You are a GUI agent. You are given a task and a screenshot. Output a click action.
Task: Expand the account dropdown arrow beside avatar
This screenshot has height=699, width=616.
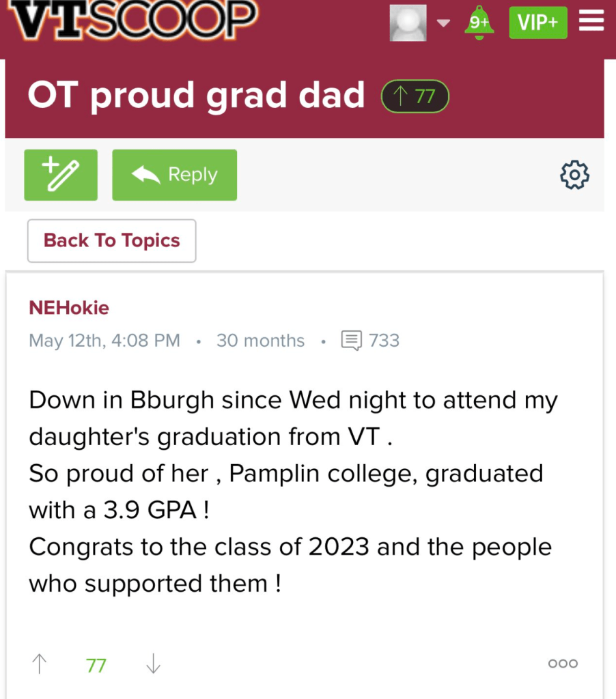(x=444, y=23)
